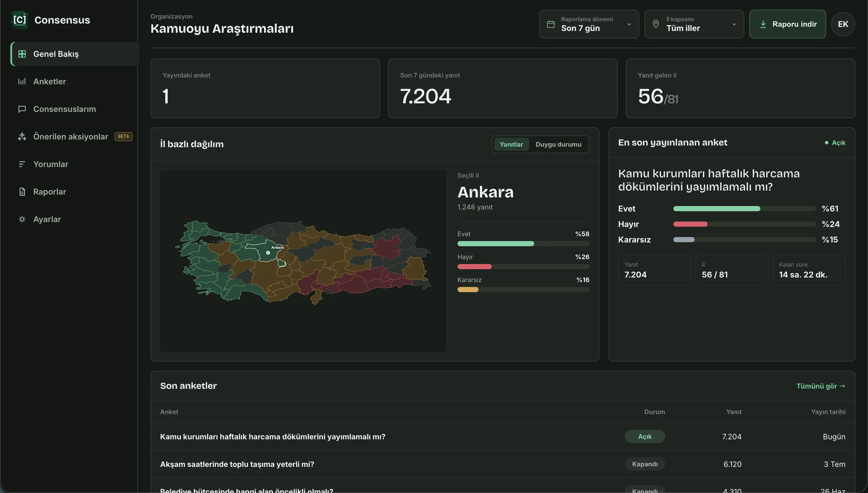Image resolution: width=868 pixels, height=493 pixels.
Task: Click the Önerilen aksiyonlar sparkle icon
Action: point(22,137)
